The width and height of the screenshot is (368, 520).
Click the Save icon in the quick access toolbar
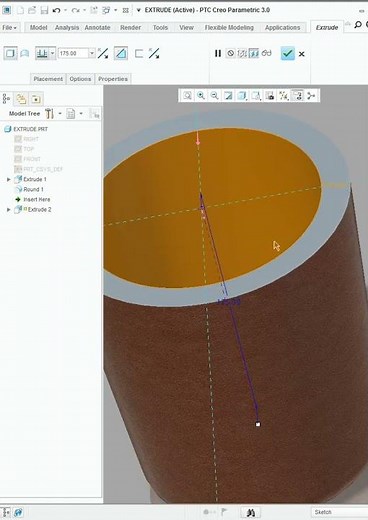(44, 10)
